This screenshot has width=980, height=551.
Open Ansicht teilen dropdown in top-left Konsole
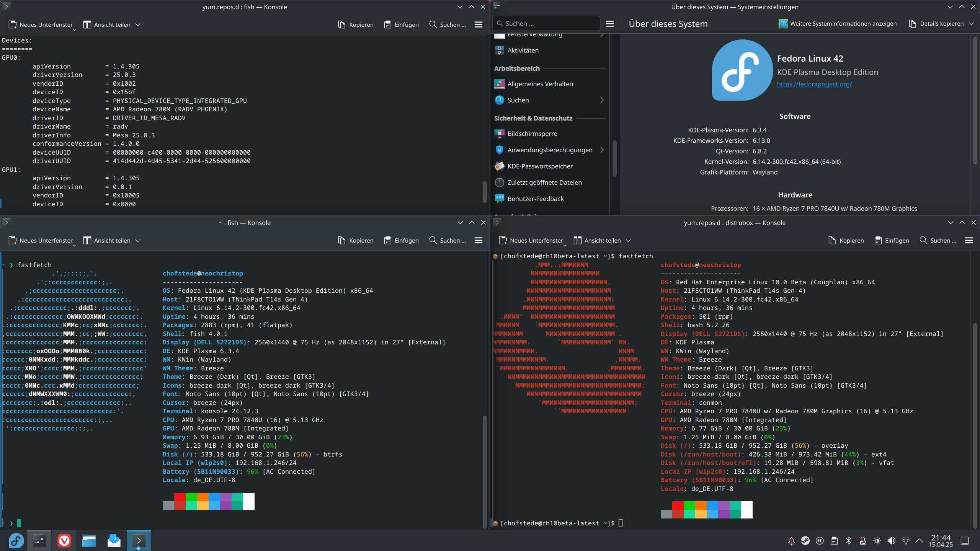(138, 25)
